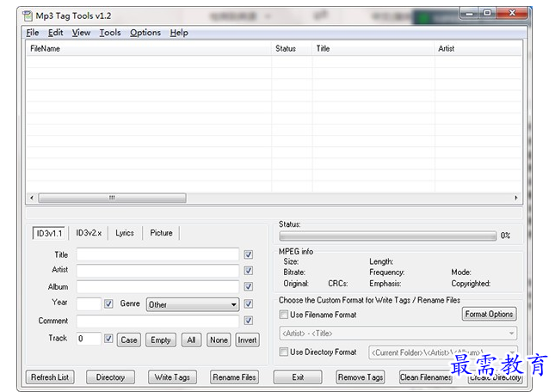Switch to the Lyrics tab
Viewport: 555px width, 392px height.
(x=125, y=233)
